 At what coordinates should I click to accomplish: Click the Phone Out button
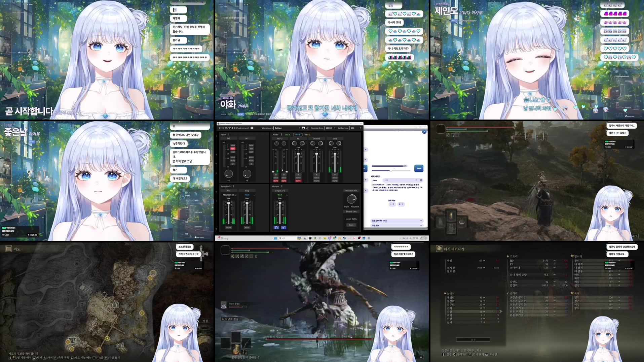click(x=351, y=211)
